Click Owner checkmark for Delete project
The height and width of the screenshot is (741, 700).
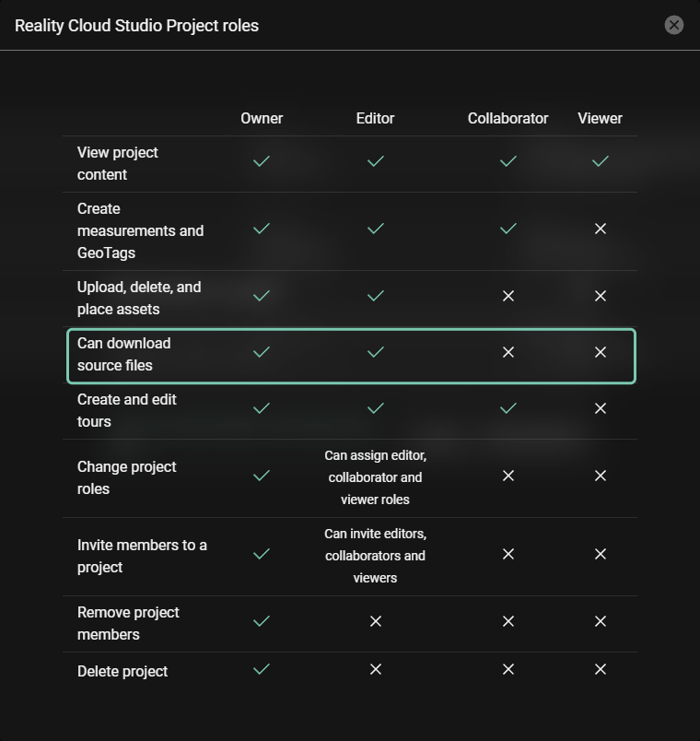(262, 669)
